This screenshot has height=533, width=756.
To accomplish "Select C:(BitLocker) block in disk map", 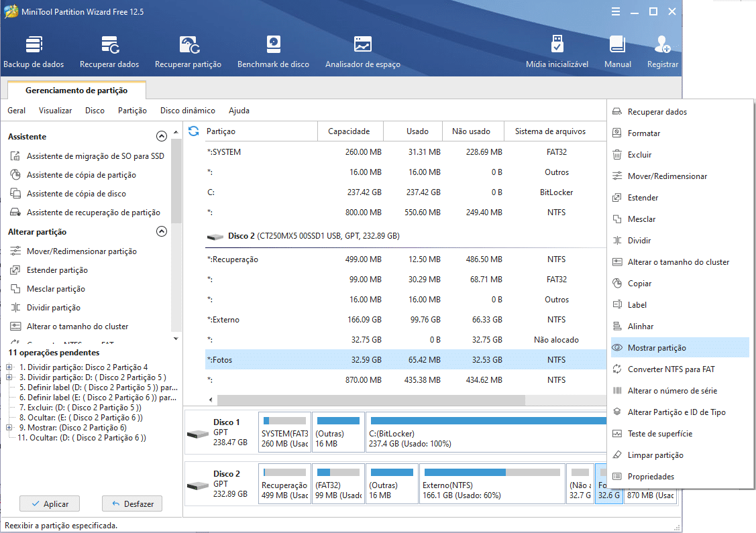I will pos(486,432).
